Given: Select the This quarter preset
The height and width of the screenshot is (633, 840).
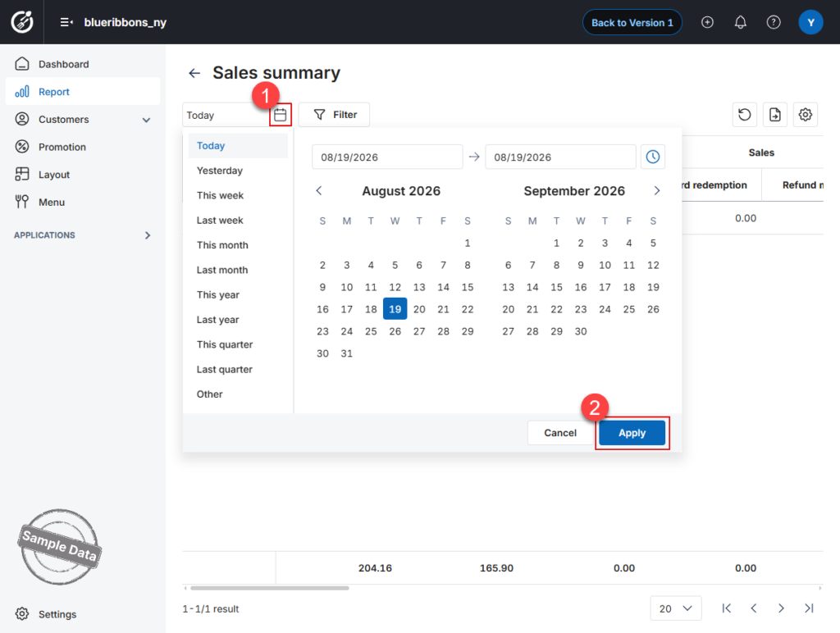Looking at the screenshot, I should (x=238, y=344).
